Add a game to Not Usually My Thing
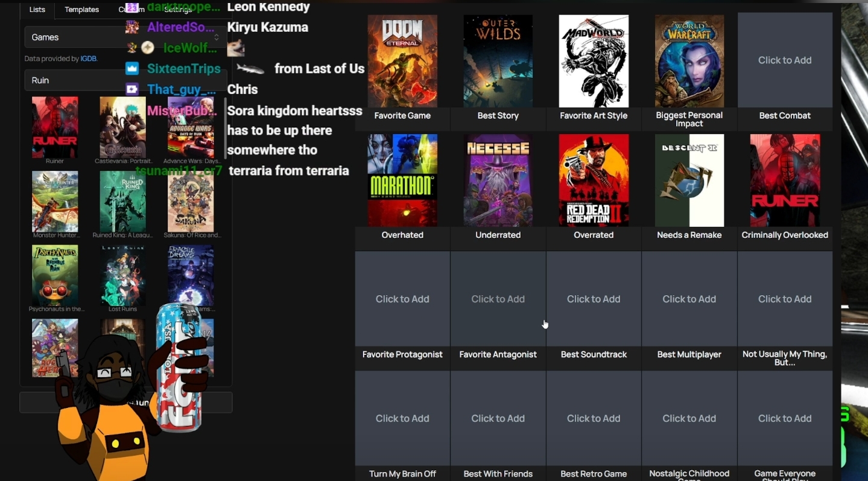This screenshot has width=868, height=481. click(785, 299)
